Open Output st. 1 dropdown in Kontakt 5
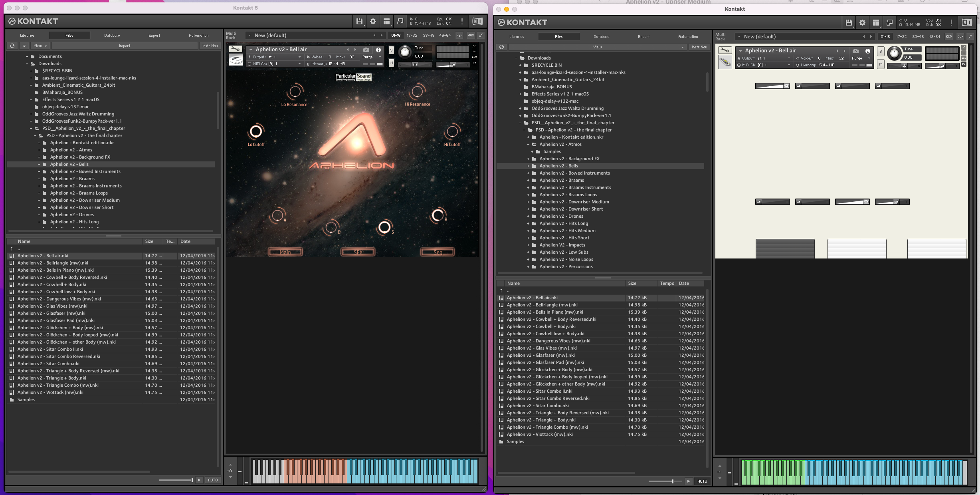 click(274, 57)
